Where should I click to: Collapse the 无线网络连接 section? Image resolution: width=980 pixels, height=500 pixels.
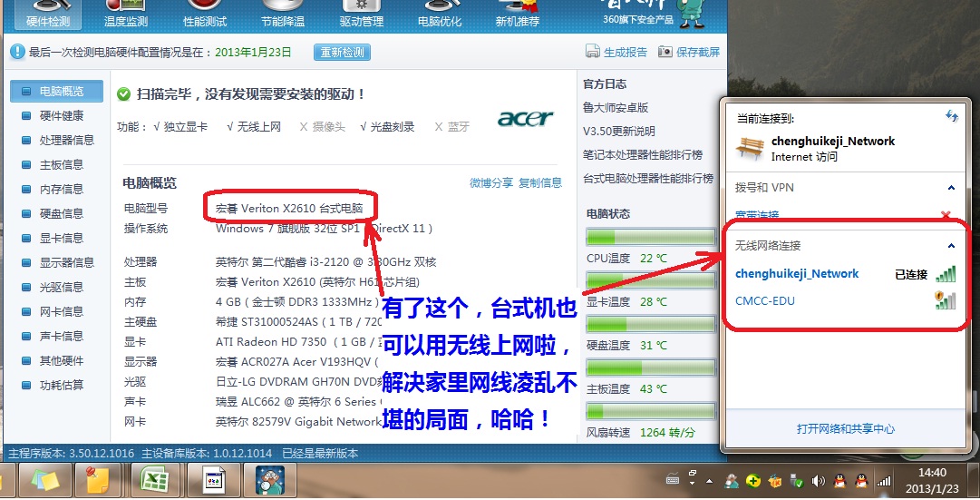[951, 245]
